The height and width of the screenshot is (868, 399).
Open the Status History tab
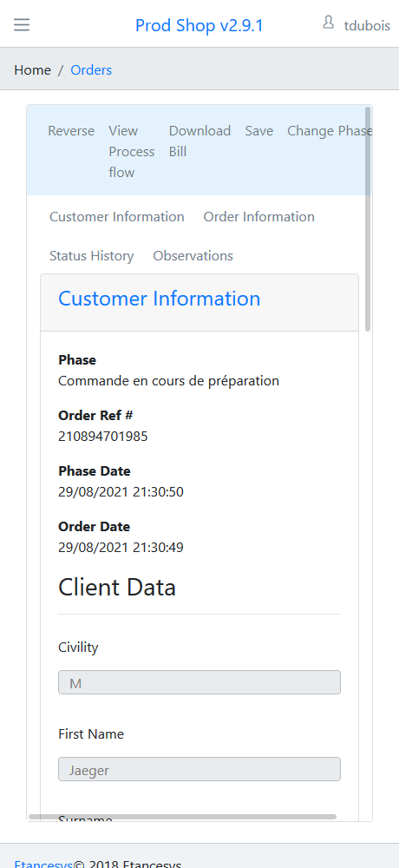tap(91, 256)
